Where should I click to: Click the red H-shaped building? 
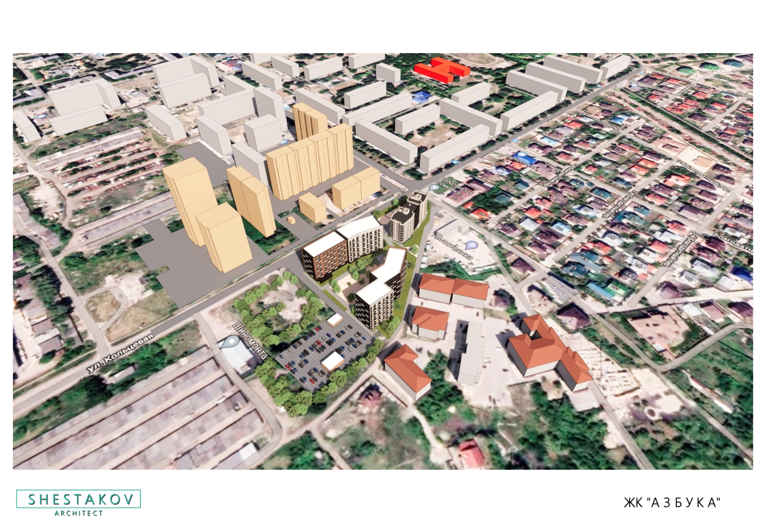coord(442,70)
